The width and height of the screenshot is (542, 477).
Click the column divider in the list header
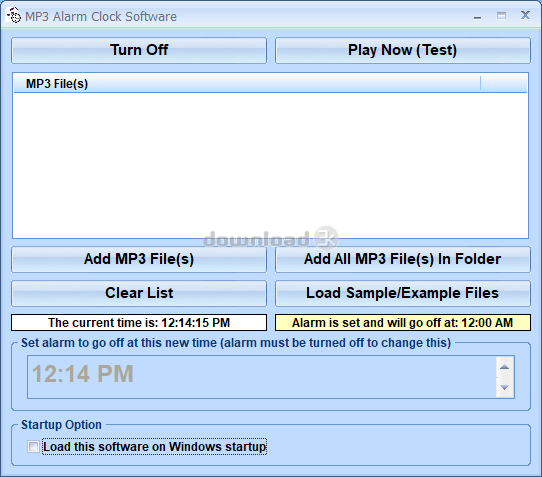click(x=480, y=84)
